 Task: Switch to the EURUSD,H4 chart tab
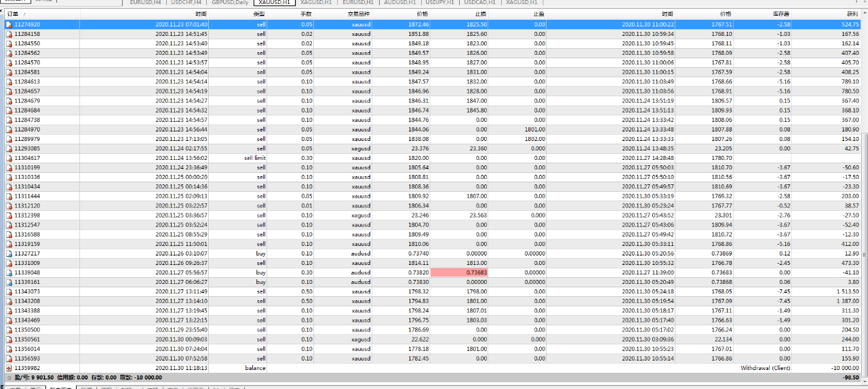pos(146,3)
